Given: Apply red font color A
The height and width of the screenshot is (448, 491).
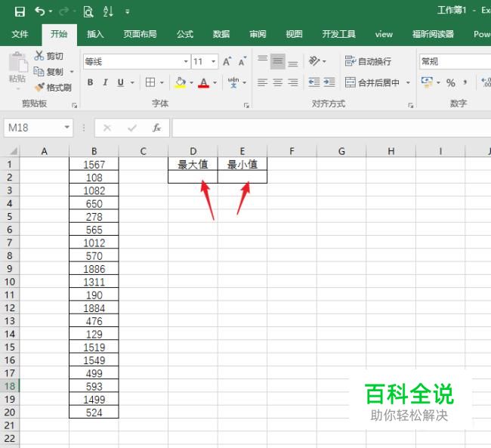Looking at the screenshot, I should click(x=203, y=82).
